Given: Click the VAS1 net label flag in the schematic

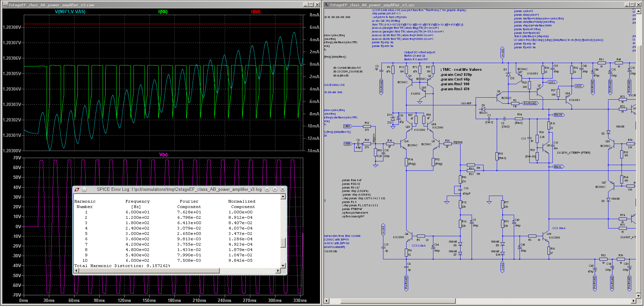Looking at the screenshot, I should pos(552,82).
